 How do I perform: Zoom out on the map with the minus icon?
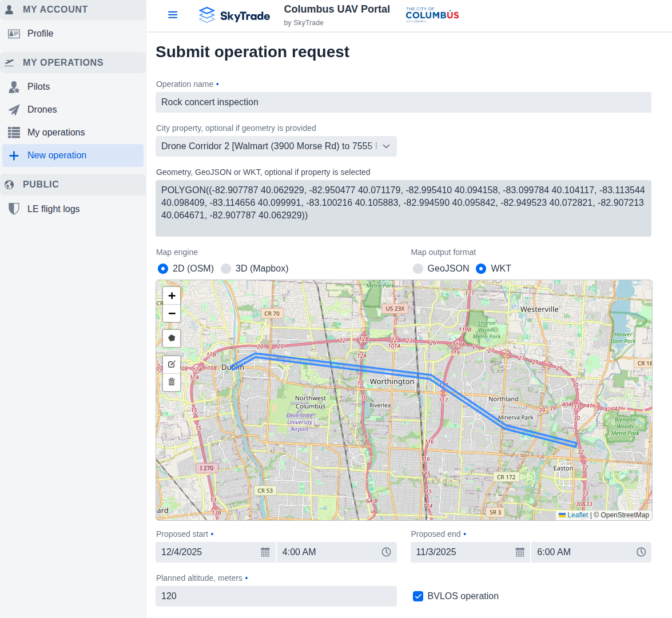(172, 313)
